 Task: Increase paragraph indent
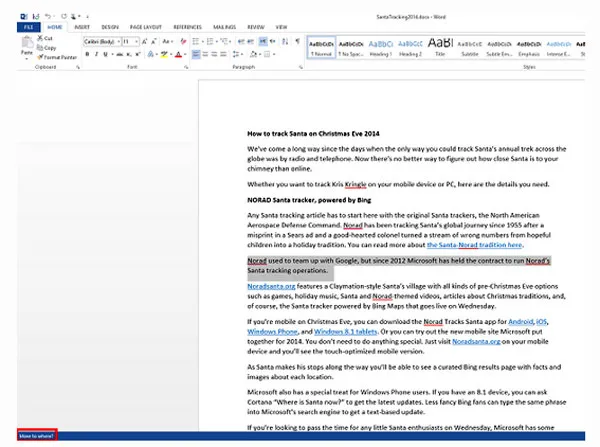(251, 41)
